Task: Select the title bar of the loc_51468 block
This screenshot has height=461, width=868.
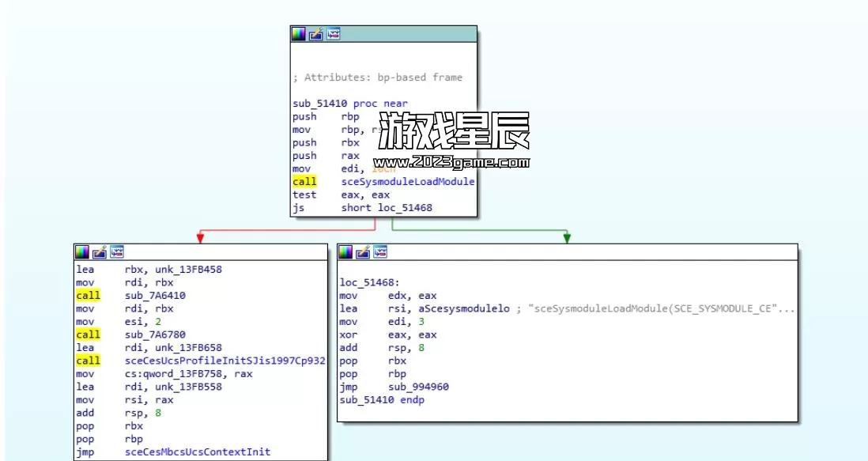Action: coord(553,251)
